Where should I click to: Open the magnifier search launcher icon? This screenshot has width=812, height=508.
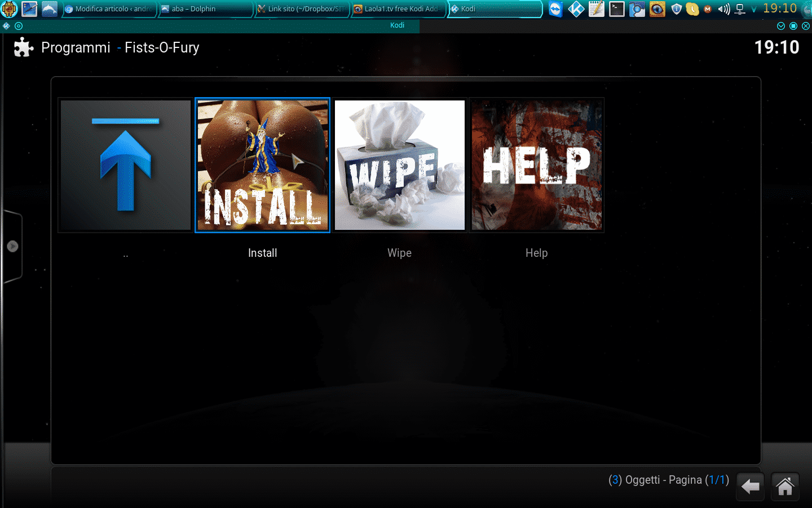pyautogui.click(x=637, y=9)
